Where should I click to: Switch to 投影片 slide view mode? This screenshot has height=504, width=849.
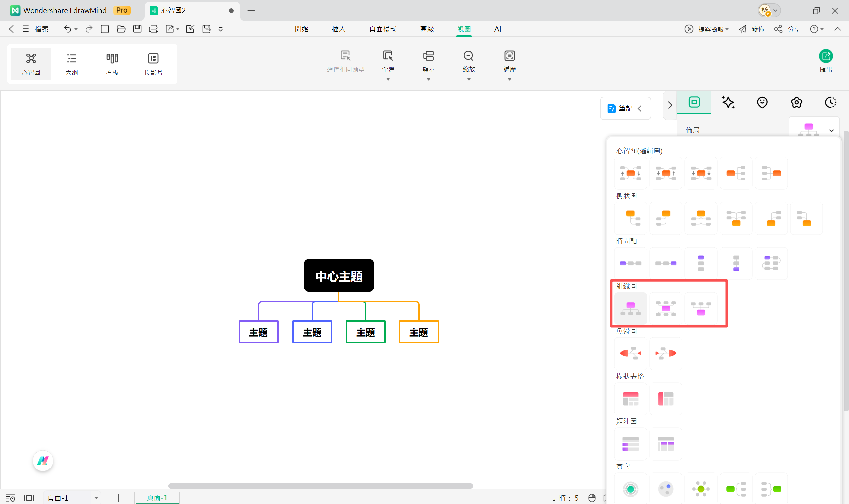[153, 64]
